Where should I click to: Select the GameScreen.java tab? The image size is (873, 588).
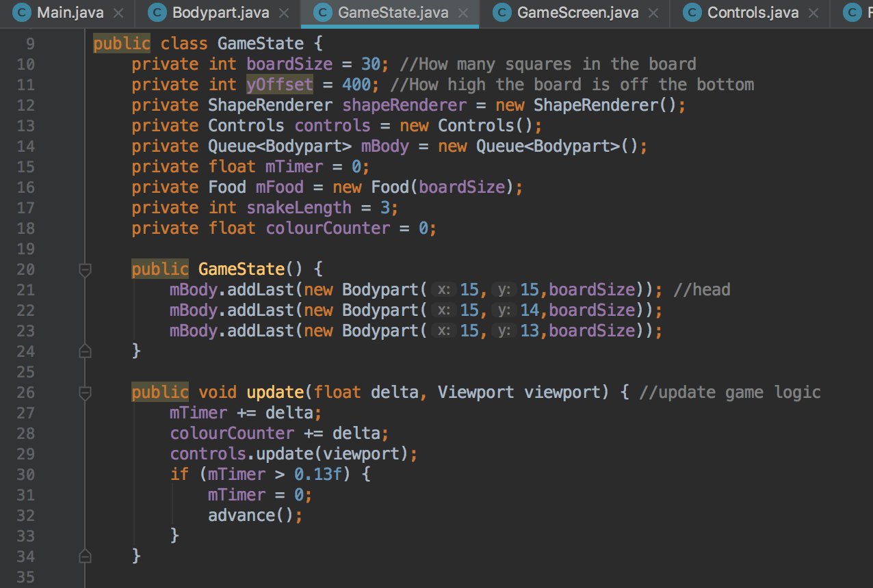click(578, 13)
